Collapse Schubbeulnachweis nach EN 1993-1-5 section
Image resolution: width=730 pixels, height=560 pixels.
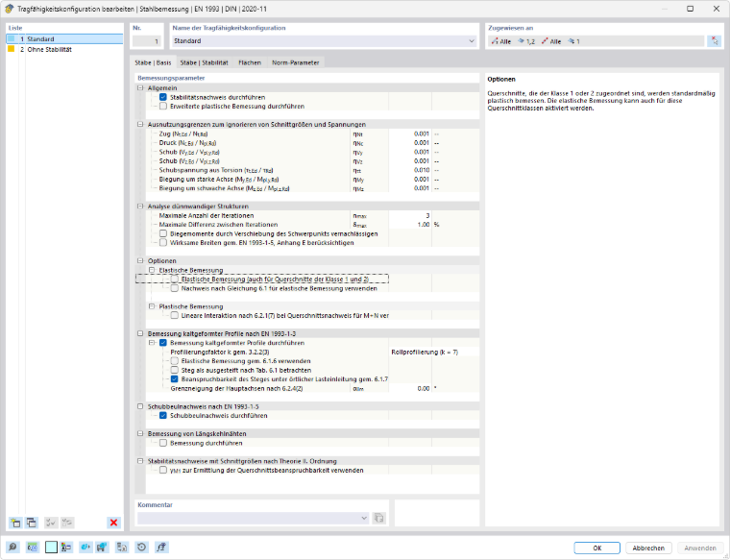(140, 406)
